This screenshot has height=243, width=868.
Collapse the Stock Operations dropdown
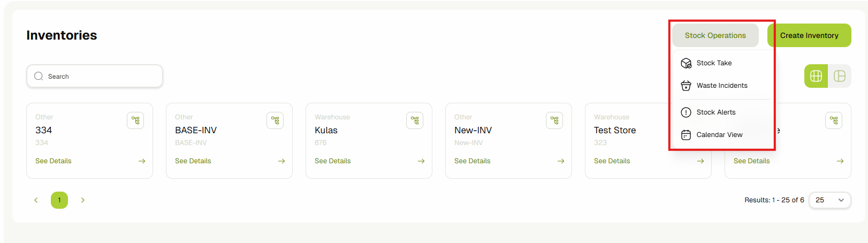[x=715, y=35]
